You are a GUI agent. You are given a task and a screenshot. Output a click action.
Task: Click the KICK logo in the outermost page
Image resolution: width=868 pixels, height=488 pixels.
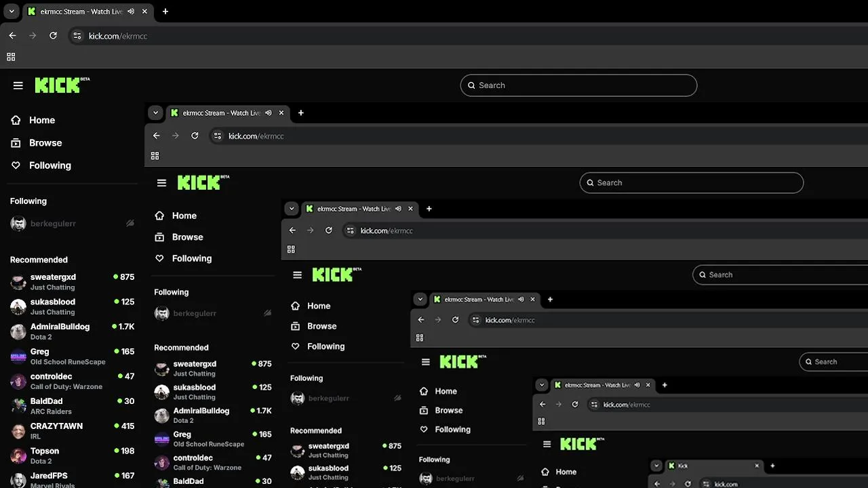click(62, 85)
